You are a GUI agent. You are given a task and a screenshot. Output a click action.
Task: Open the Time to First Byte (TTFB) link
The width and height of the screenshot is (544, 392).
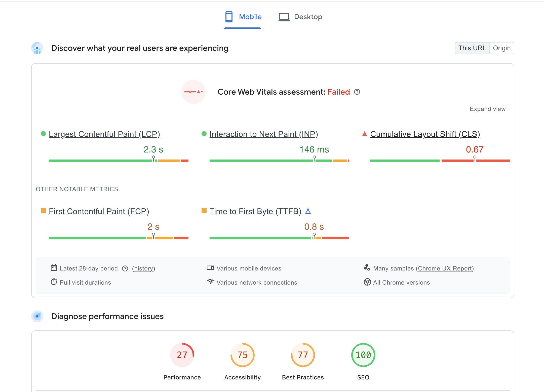(x=255, y=211)
